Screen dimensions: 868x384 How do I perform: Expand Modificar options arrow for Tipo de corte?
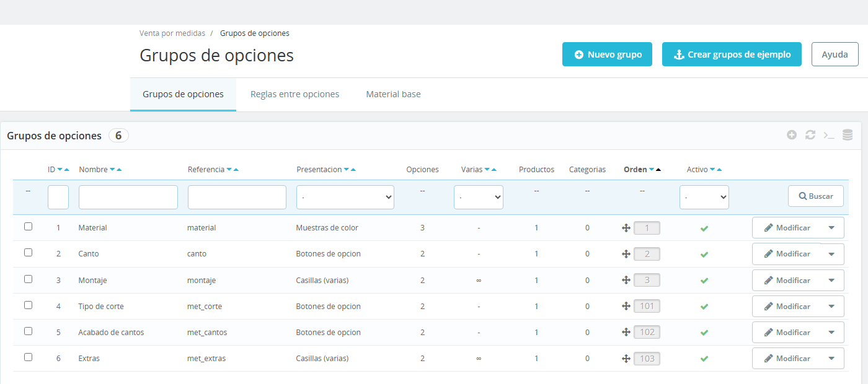point(831,306)
